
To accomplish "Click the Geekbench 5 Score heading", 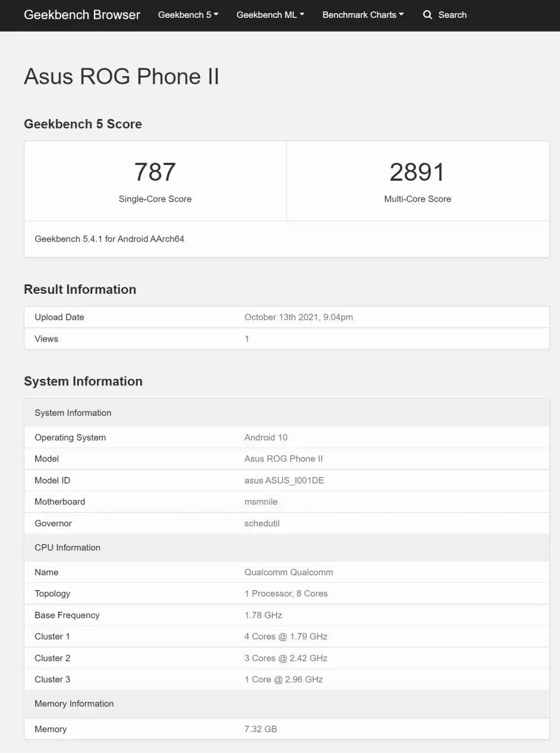I will tap(83, 124).
